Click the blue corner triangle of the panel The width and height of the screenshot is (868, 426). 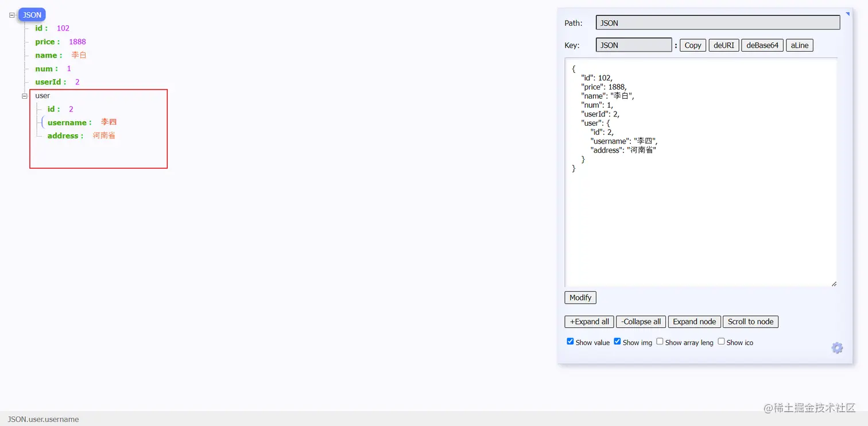click(x=847, y=13)
